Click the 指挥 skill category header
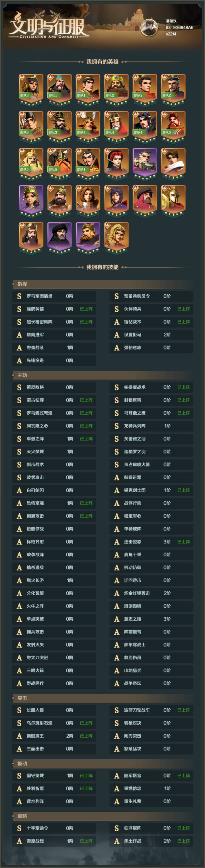This screenshot has width=205, height=868. coord(22,284)
